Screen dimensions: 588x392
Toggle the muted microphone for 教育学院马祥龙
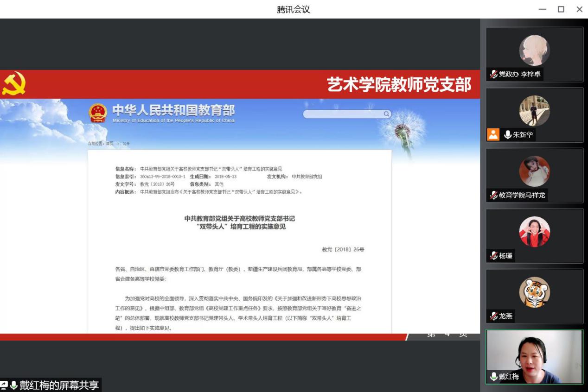[x=494, y=195]
